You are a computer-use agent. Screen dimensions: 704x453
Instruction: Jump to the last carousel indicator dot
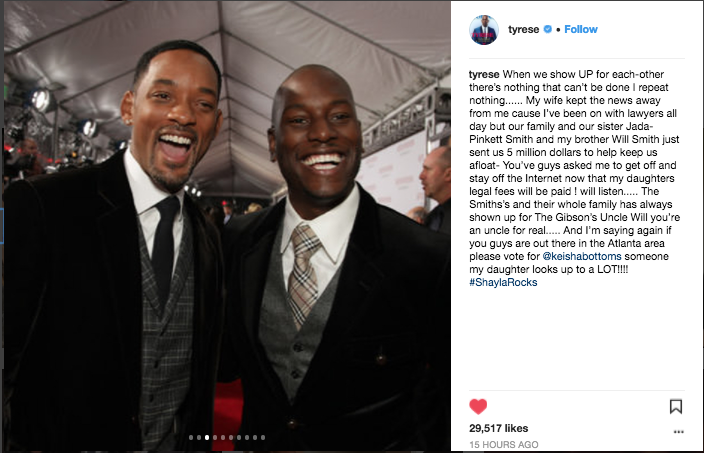click(263, 437)
